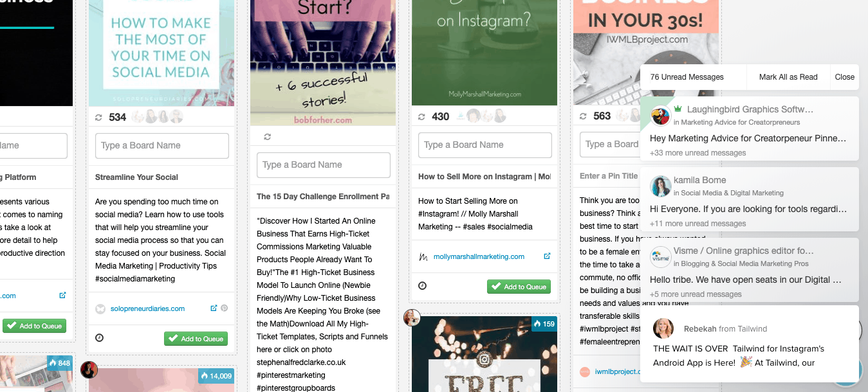The height and width of the screenshot is (392, 868).
Task: Open the mollymarshallmarketing.com link
Action: point(479,256)
